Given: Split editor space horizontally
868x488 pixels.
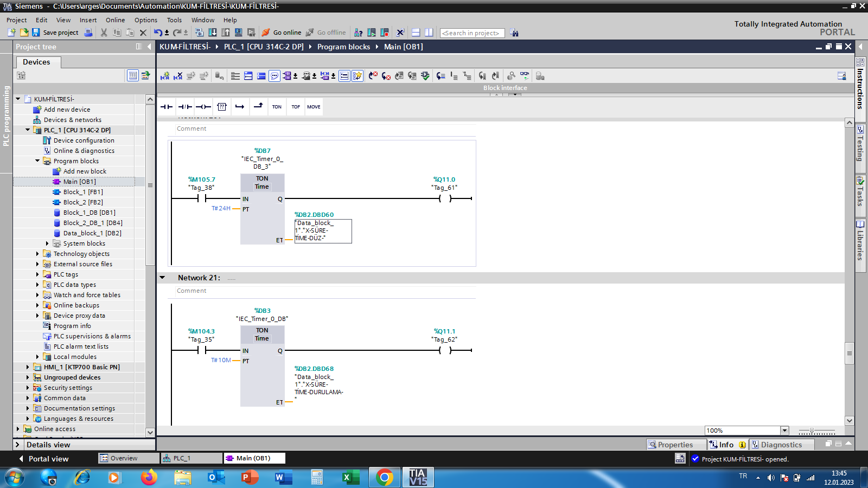Looking at the screenshot, I should tap(416, 33).
